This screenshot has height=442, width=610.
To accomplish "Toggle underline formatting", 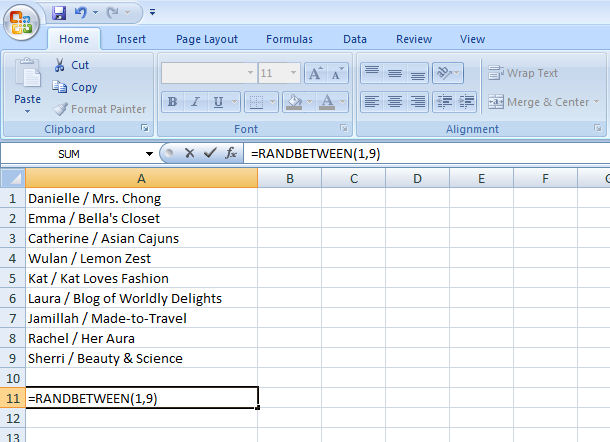I will (x=218, y=102).
